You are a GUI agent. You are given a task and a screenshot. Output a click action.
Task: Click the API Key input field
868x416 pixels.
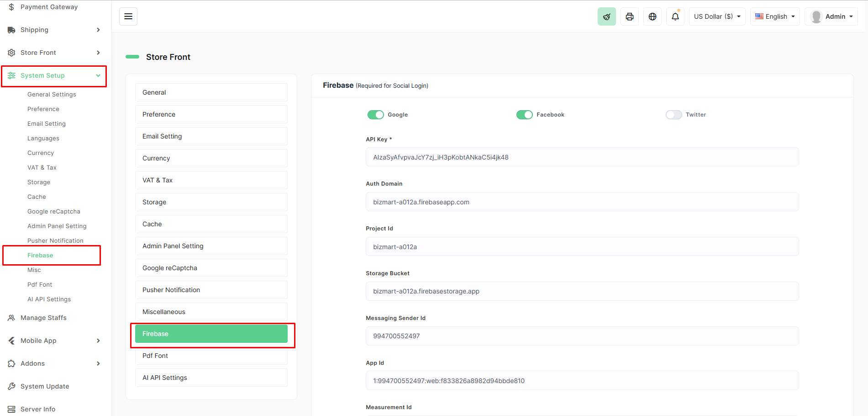click(582, 157)
